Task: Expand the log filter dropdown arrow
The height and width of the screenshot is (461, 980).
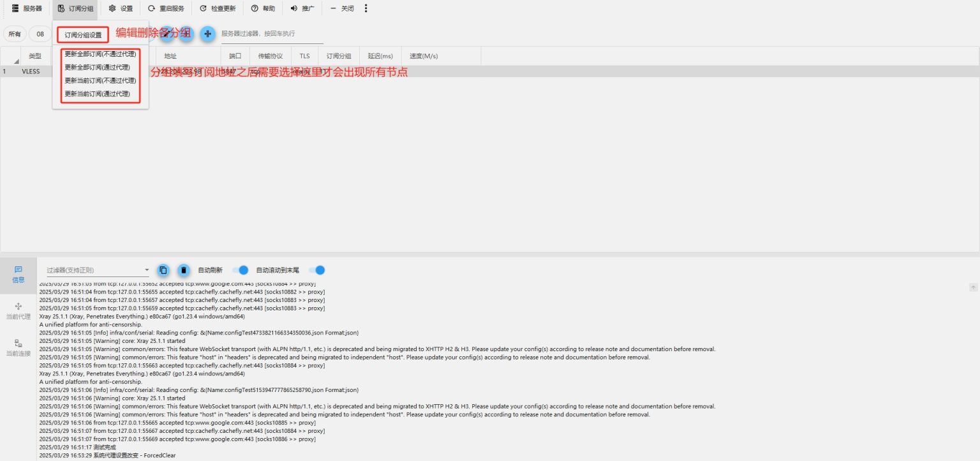Action: pyautogui.click(x=147, y=270)
